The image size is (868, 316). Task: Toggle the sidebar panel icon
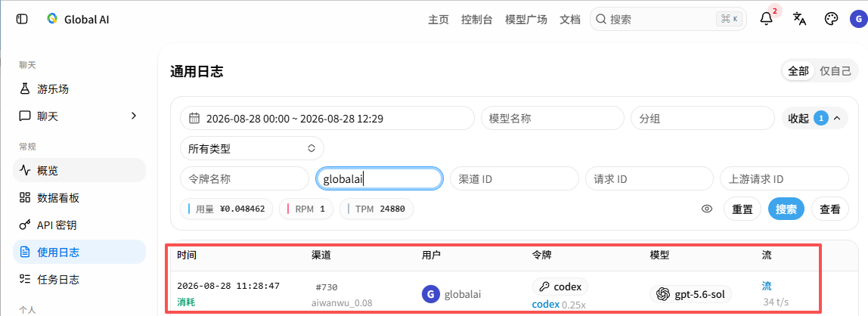[22, 19]
